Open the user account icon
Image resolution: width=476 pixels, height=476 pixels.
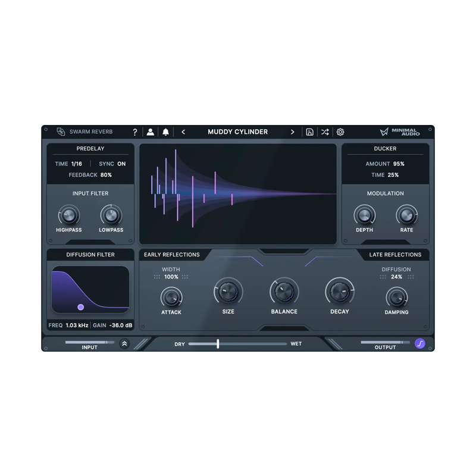point(151,131)
